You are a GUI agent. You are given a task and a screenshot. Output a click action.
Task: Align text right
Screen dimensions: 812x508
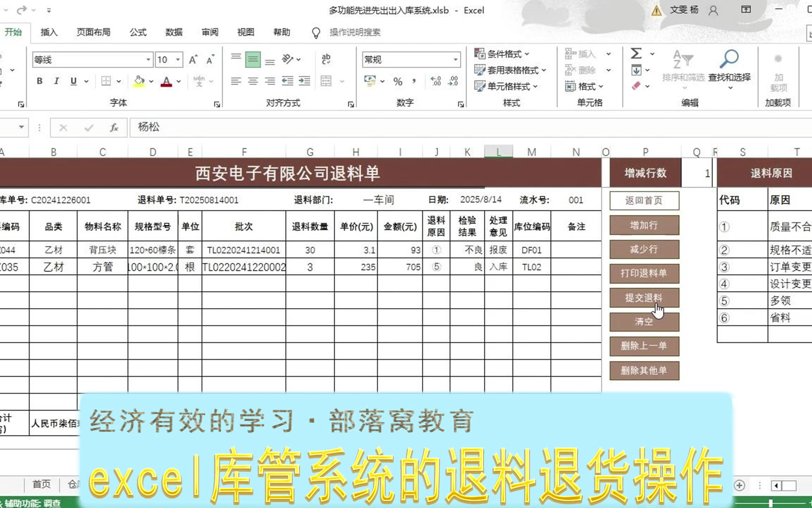point(270,81)
